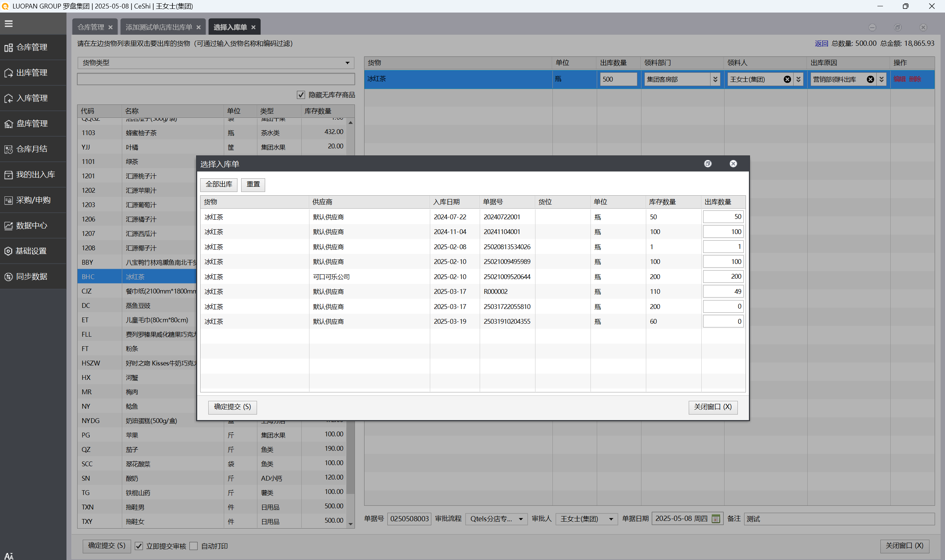Open 出库管理 in the sidebar
Viewport: 945px width, 560px height.
[x=33, y=72]
